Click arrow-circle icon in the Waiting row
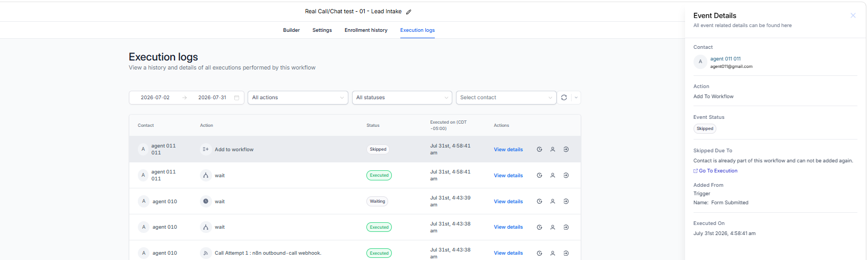 pos(566,202)
